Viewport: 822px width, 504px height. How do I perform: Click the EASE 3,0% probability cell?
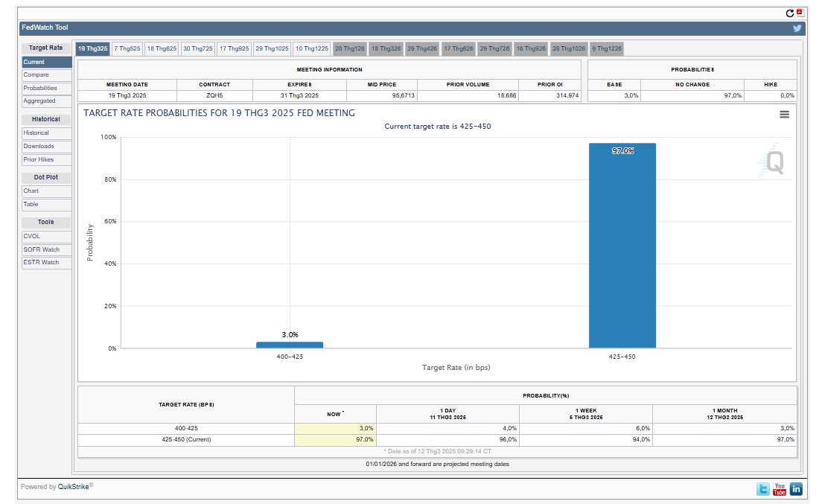click(x=614, y=95)
